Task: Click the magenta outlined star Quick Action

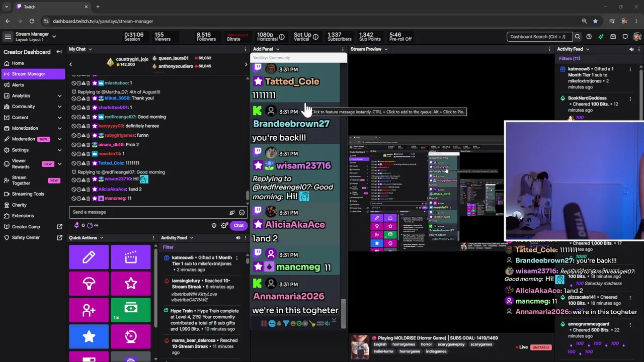Action: (x=131, y=283)
